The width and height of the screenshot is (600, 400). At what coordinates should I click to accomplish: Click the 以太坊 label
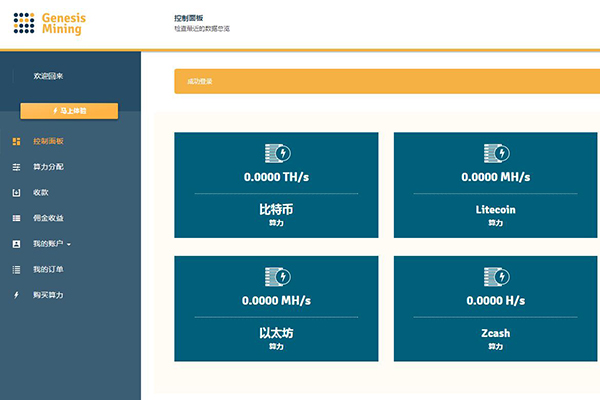276,333
